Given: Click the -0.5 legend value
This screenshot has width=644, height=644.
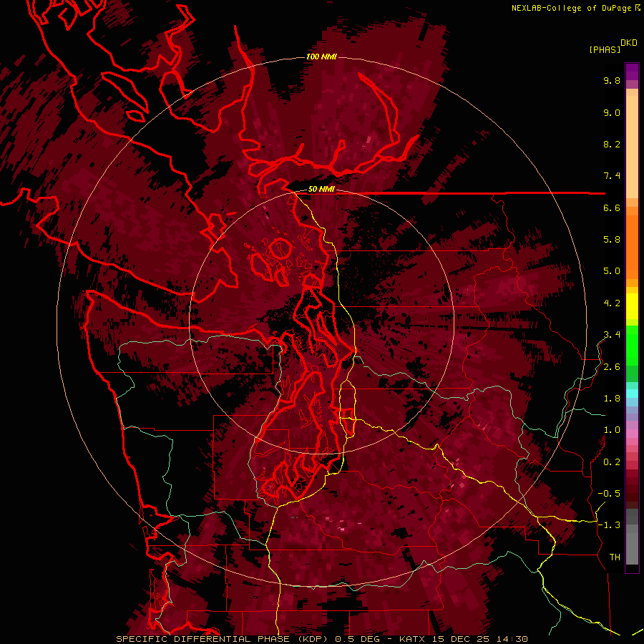Looking at the screenshot, I should [609, 494].
